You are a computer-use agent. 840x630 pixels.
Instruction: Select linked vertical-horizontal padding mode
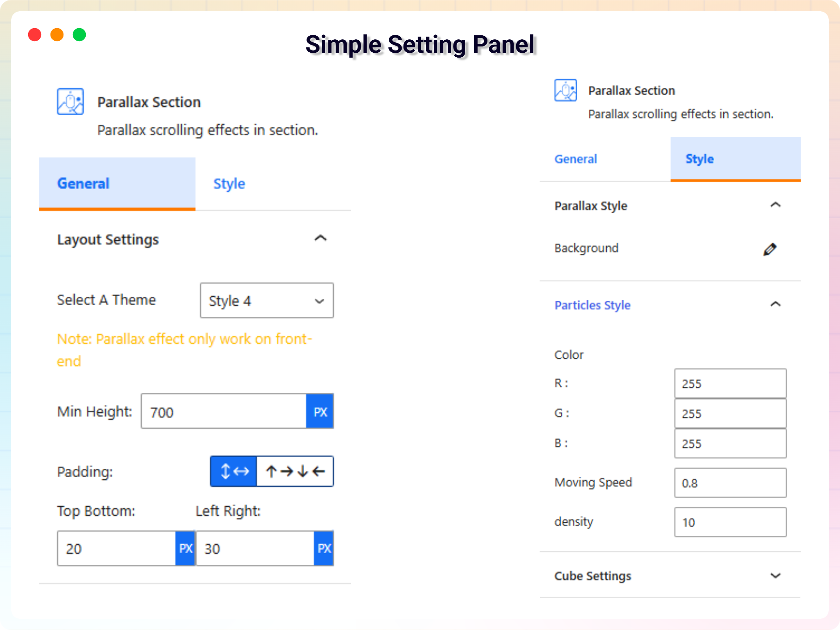pos(234,471)
